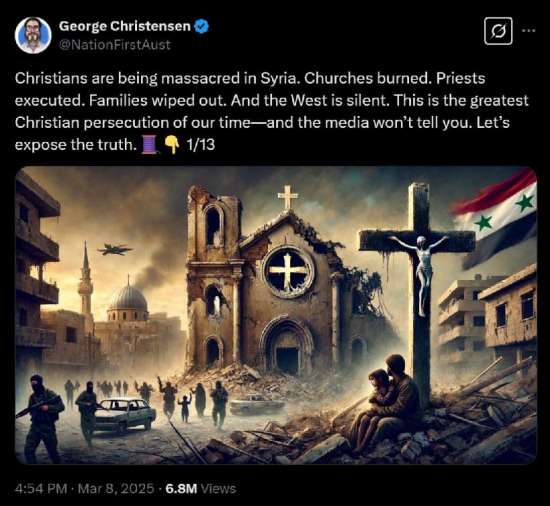Click the pointing-down hand emoji
Screen dimensions: 550x506
(x=172, y=145)
